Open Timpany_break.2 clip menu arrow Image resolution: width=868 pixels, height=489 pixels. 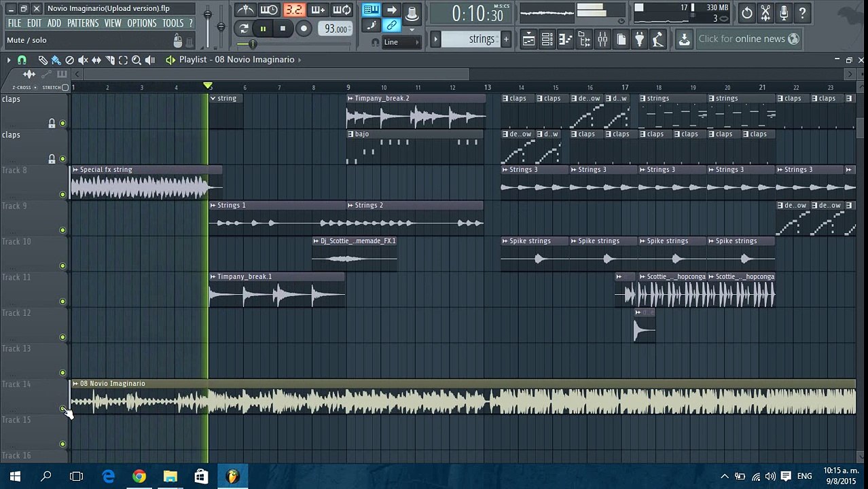pos(350,98)
